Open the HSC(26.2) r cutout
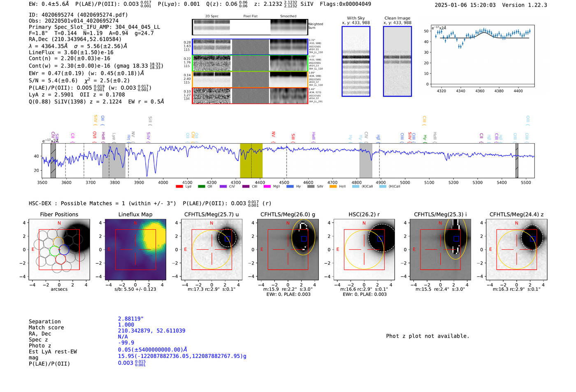576x392 pixels. (x=364, y=249)
